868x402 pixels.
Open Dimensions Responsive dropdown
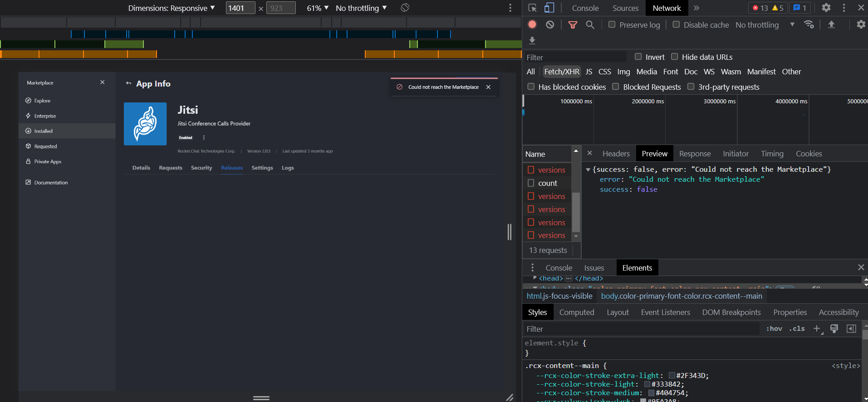(172, 8)
